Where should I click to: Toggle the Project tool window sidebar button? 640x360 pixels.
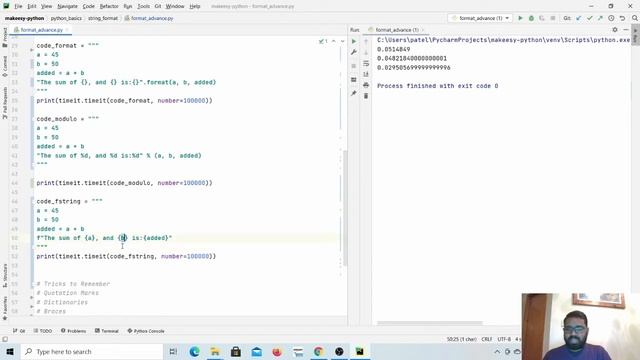pyautogui.click(x=5, y=37)
